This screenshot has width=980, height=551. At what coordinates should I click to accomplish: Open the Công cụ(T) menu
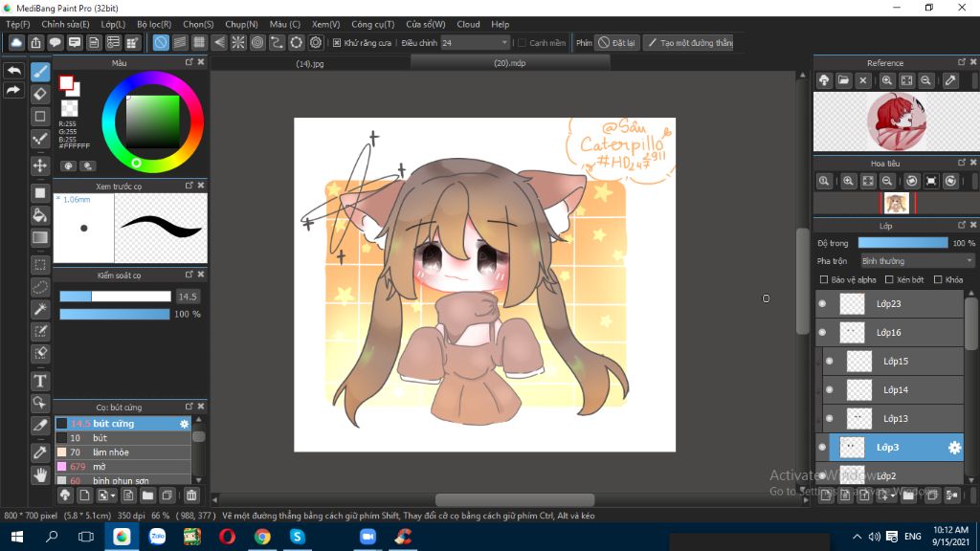click(x=372, y=24)
